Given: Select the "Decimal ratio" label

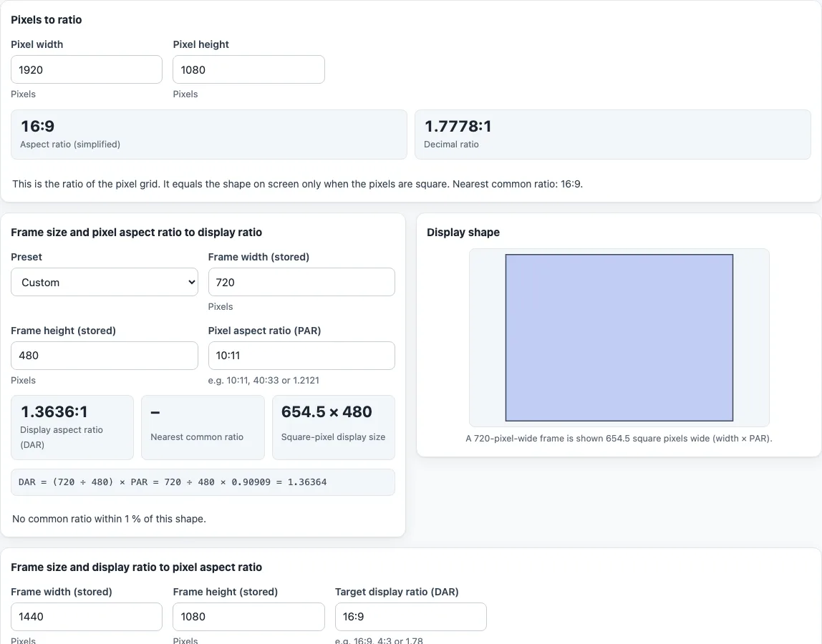Looking at the screenshot, I should pyautogui.click(x=451, y=144).
